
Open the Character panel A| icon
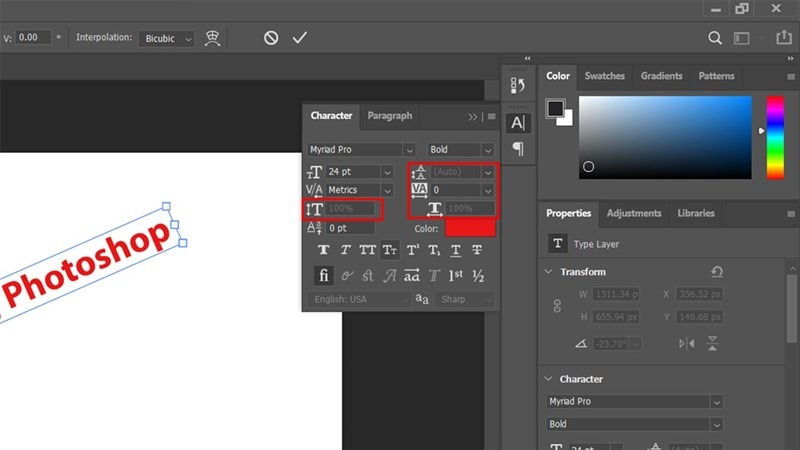(x=517, y=123)
